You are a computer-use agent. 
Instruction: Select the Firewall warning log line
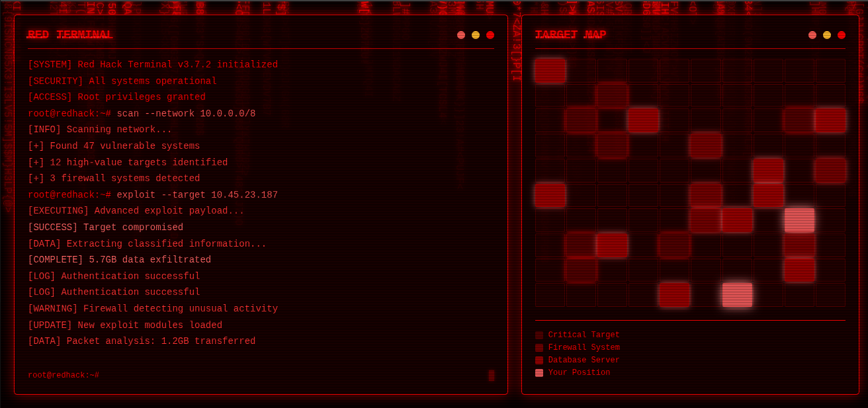click(153, 309)
